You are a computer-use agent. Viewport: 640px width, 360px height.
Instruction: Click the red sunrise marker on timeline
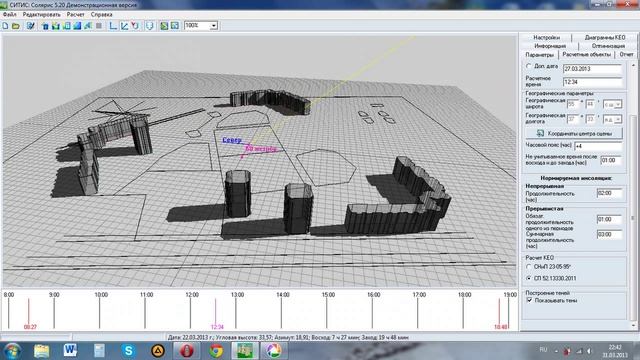click(x=29, y=313)
